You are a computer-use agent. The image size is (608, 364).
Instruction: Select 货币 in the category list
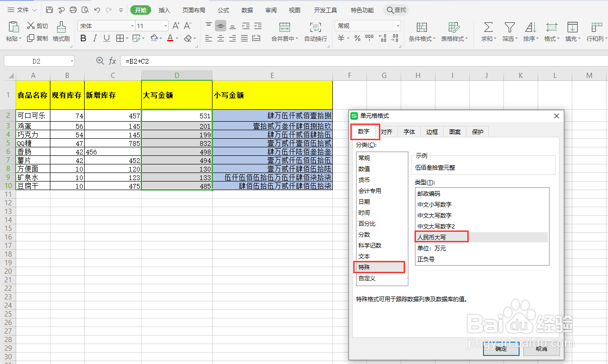[382, 180]
